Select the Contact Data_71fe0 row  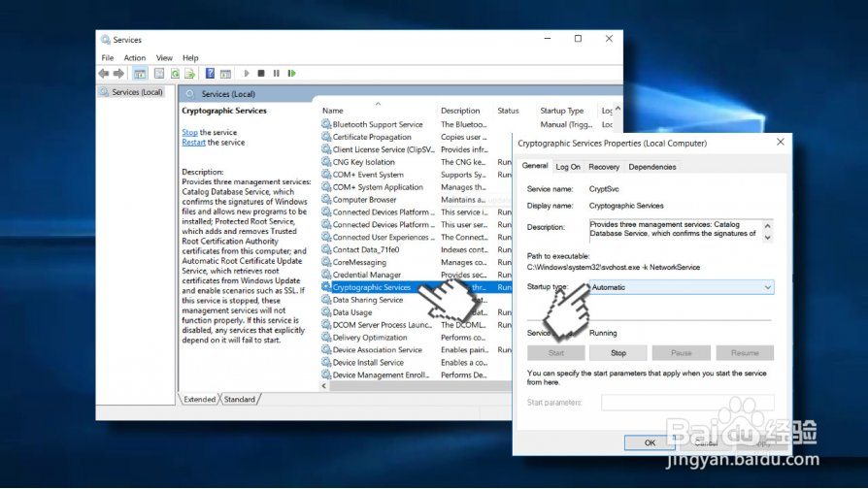coord(417,249)
